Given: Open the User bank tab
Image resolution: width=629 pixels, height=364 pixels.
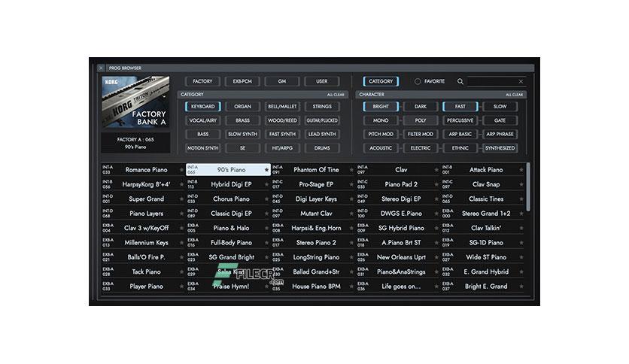Looking at the screenshot, I should pos(322,81).
